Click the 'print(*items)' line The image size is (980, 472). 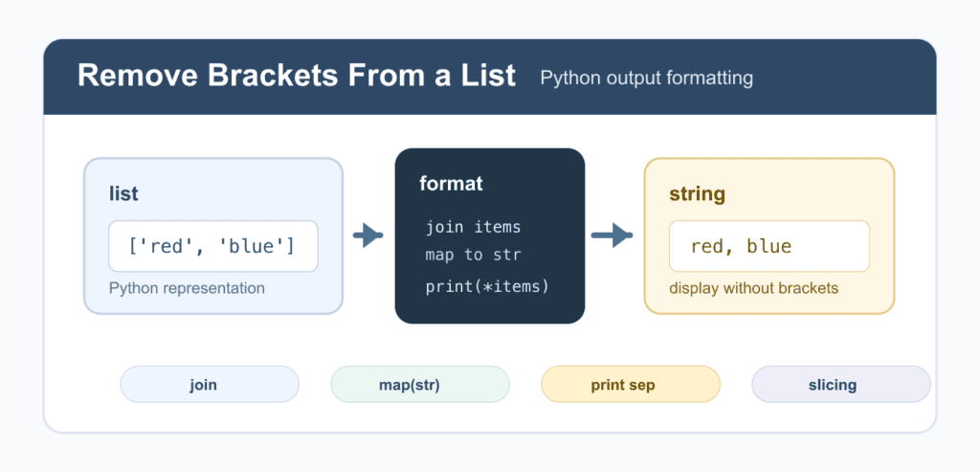click(487, 286)
